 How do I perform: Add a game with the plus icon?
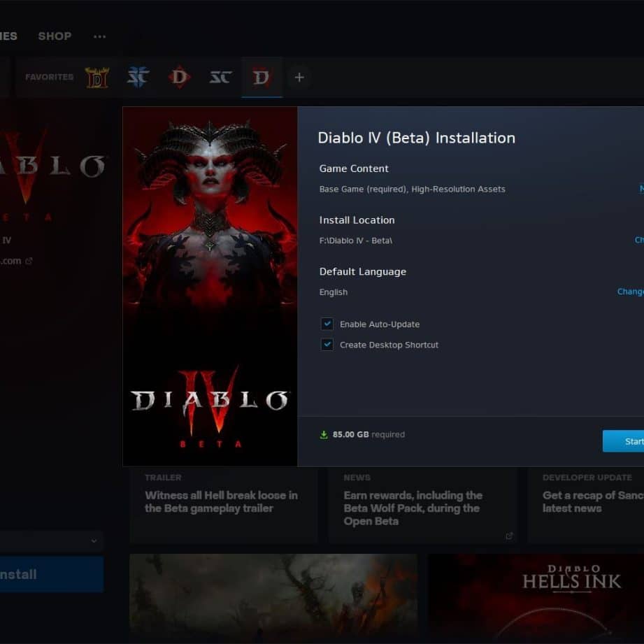299,77
